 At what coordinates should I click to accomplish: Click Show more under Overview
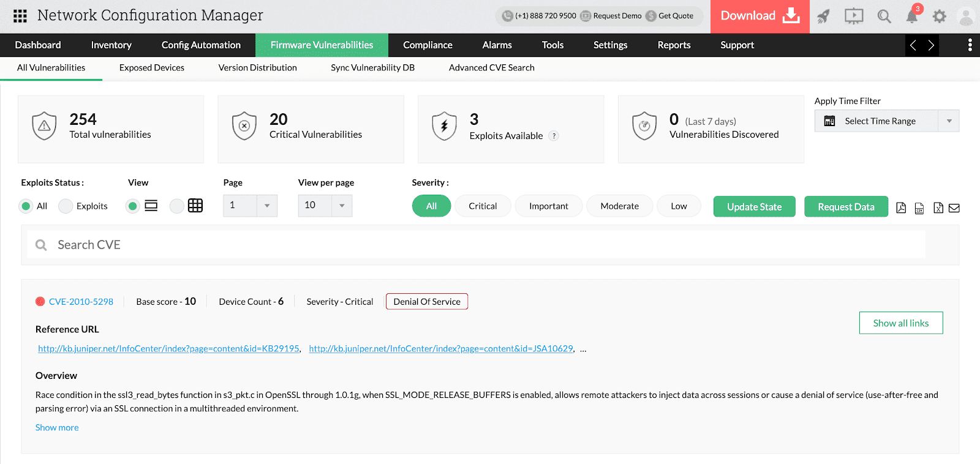[x=57, y=428]
